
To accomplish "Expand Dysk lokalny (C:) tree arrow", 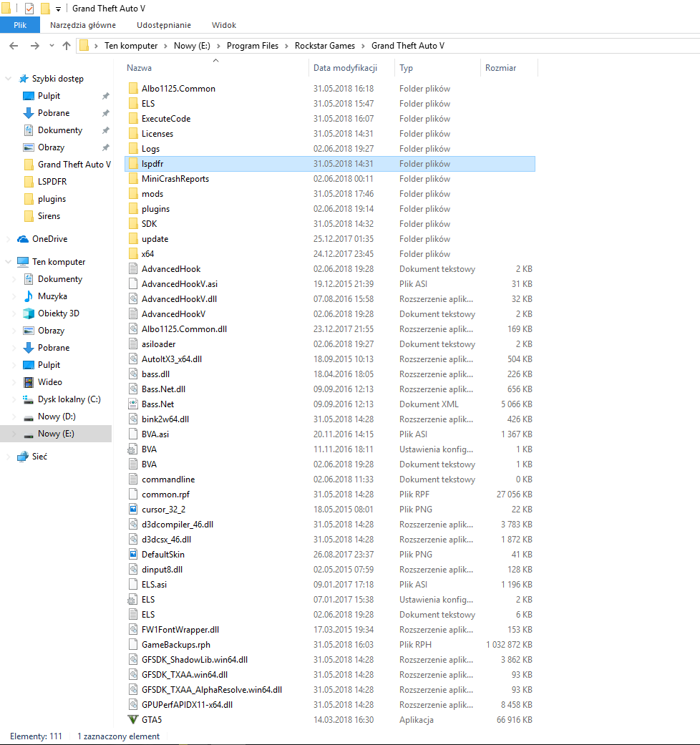I will (x=14, y=399).
